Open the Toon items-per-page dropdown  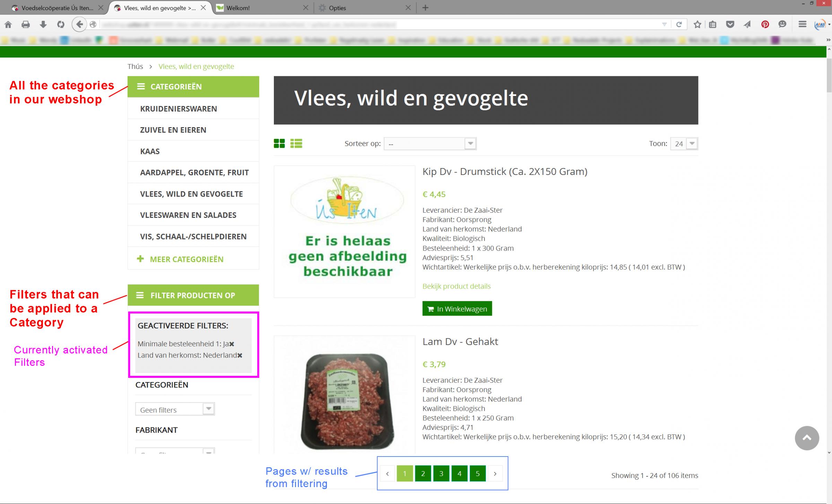pyautogui.click(x=684, y=144)
